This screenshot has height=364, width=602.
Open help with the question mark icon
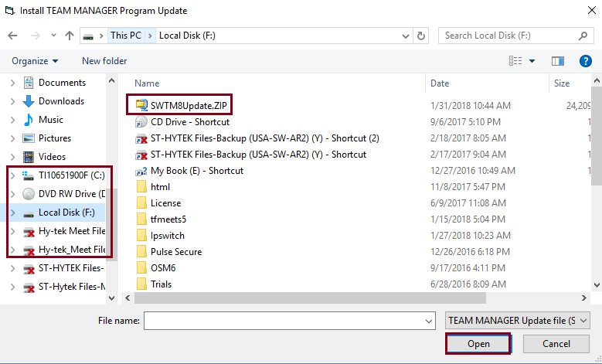coord(586,61)
